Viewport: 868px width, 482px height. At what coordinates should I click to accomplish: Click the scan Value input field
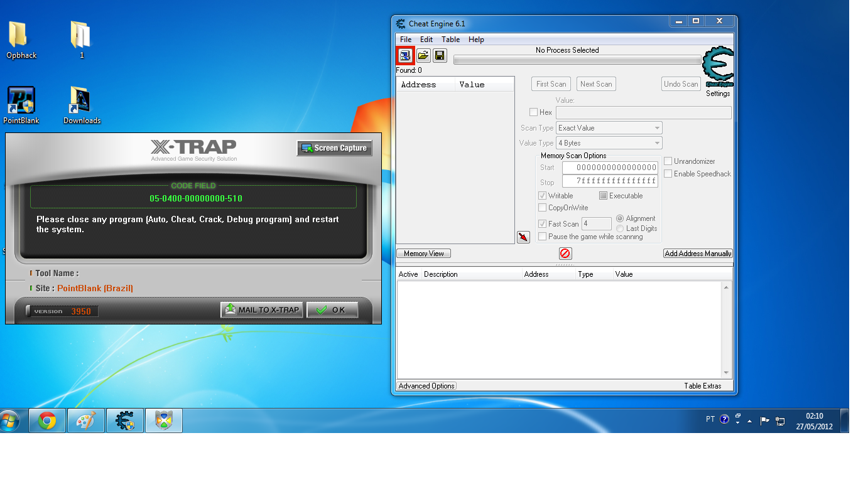644,113
